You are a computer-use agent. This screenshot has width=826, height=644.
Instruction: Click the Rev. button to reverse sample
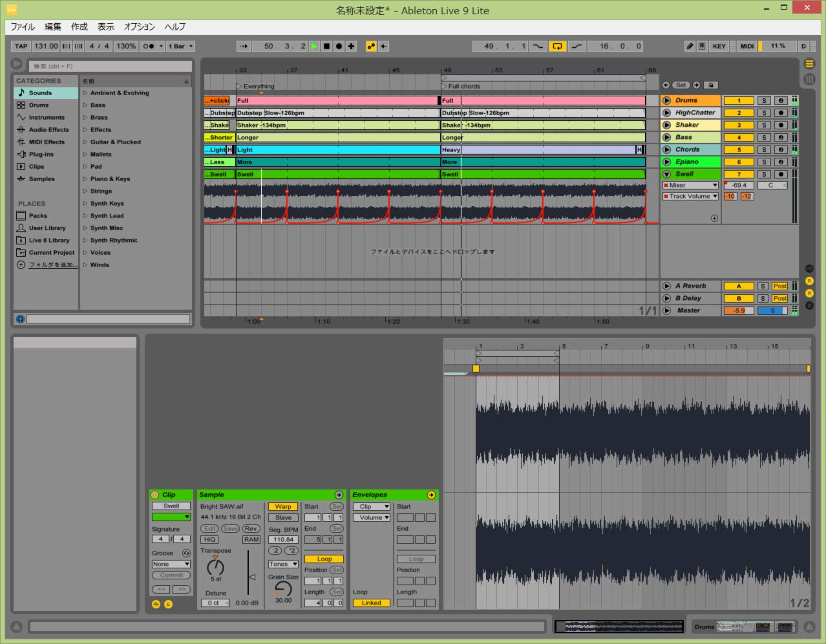[x=251, y=528]
